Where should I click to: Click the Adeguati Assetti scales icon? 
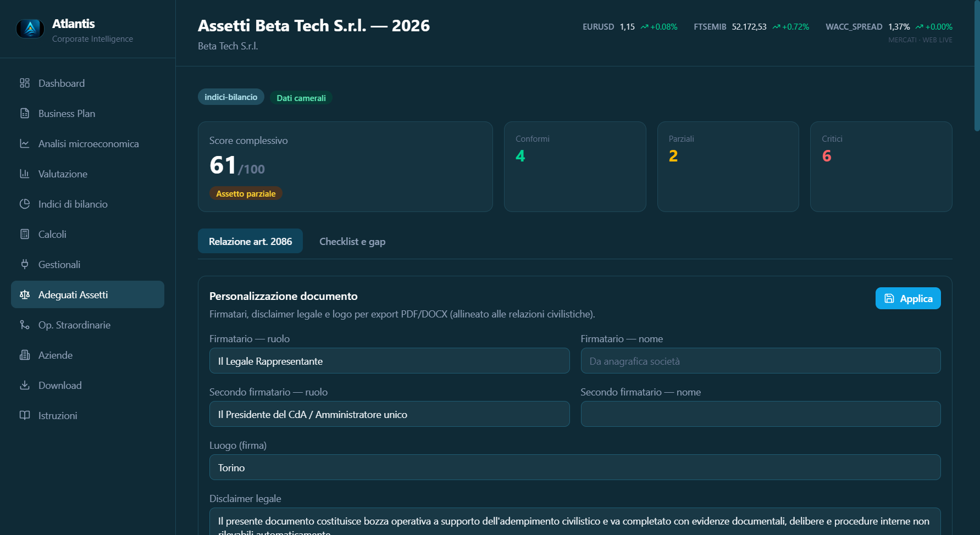click(x=25, y=294)
